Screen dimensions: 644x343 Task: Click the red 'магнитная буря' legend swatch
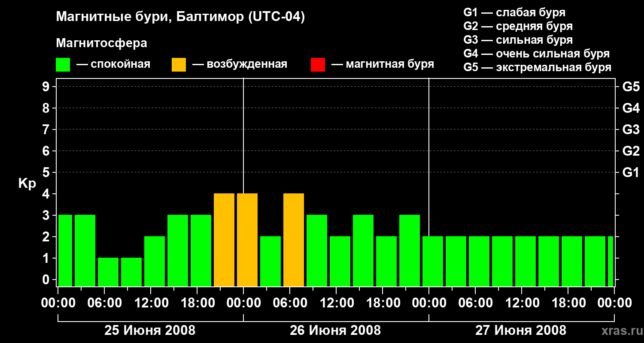[x=318, y=65]
